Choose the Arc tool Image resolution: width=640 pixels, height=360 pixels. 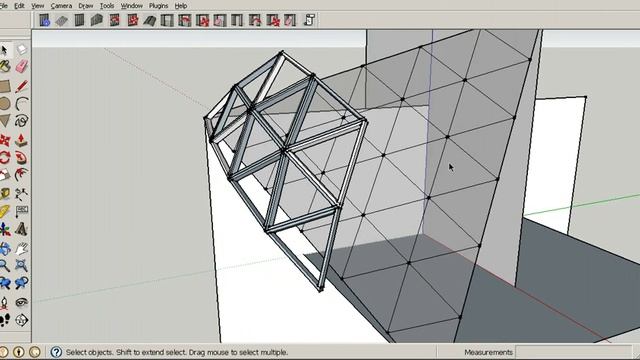tap(21, 104)
